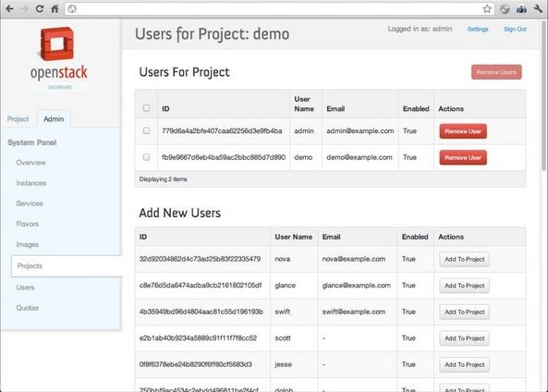
Task: Click the browser forward arrow icon
Action: click(24, 8)
